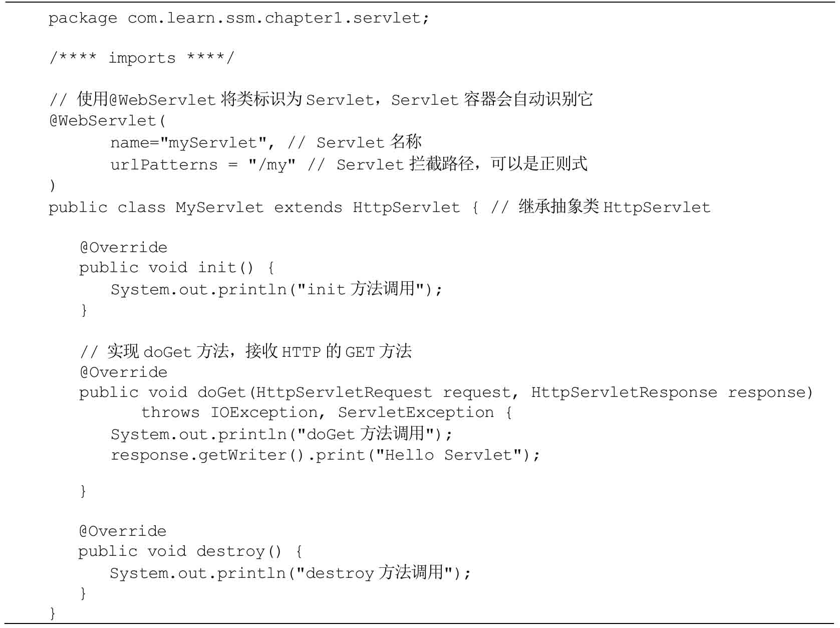Viewport: 840px width, 628px height.
Task: Click the HttpServletResponse parameter type
Action: tap(624, 392)
